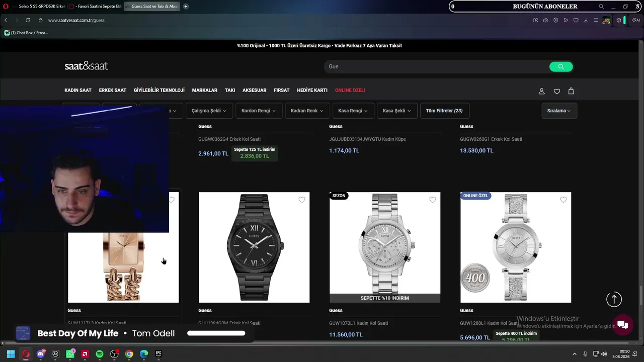Expand the Kordon Rengi filter
This screenshot has height=362, width=644.
point(259,111)
